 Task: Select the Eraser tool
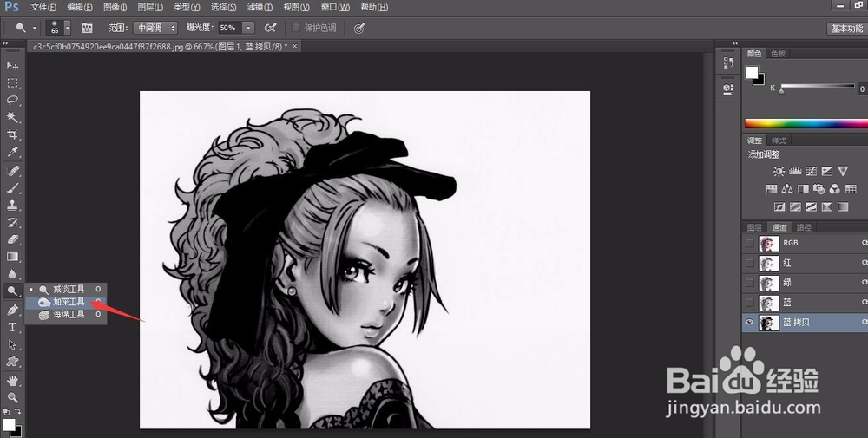pos(12,239)
